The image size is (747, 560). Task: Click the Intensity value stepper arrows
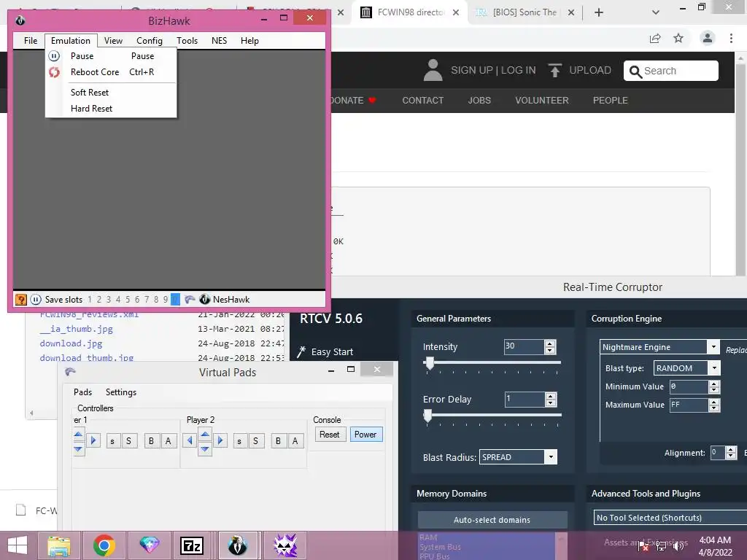point(550,347)
